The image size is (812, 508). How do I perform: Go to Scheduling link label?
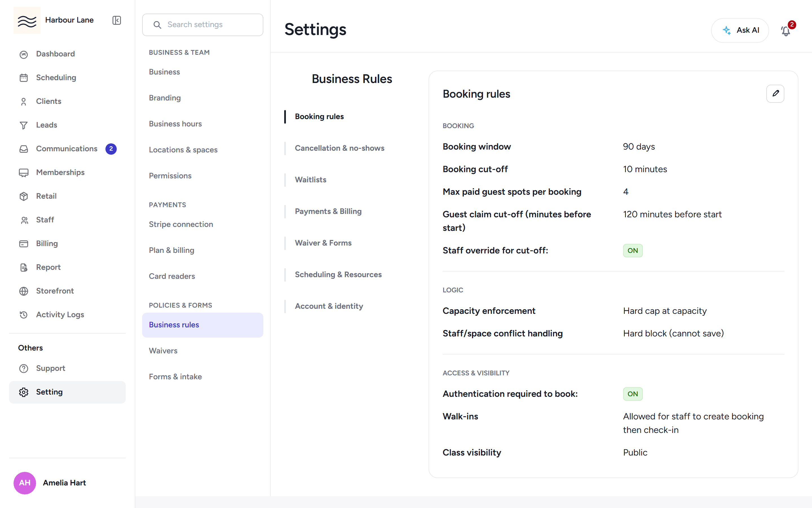(x=56, y=78)
